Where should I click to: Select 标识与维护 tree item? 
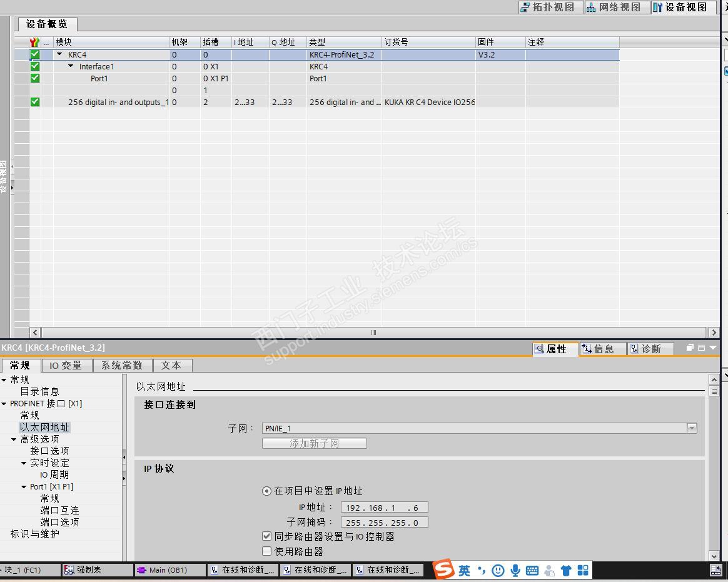[x=35, y=534]
